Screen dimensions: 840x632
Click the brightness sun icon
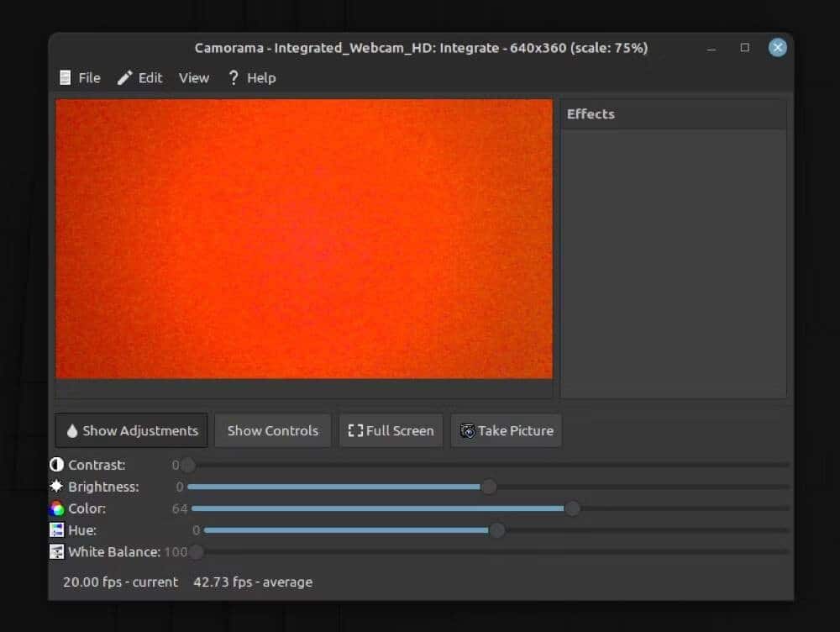57,487
